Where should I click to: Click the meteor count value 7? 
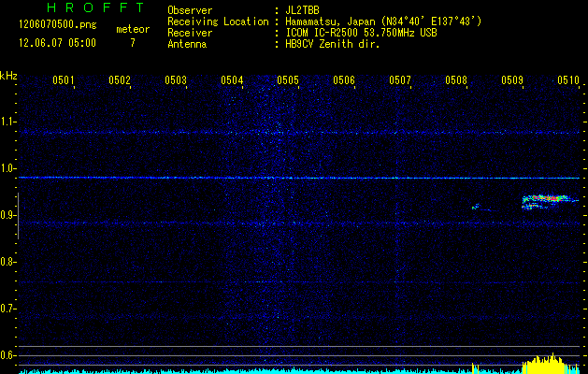(132, 43)
